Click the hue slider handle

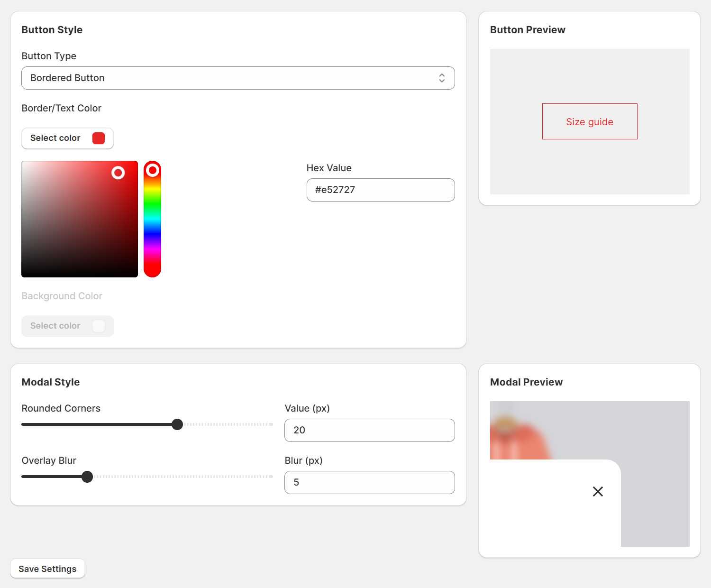coord(153,170)
